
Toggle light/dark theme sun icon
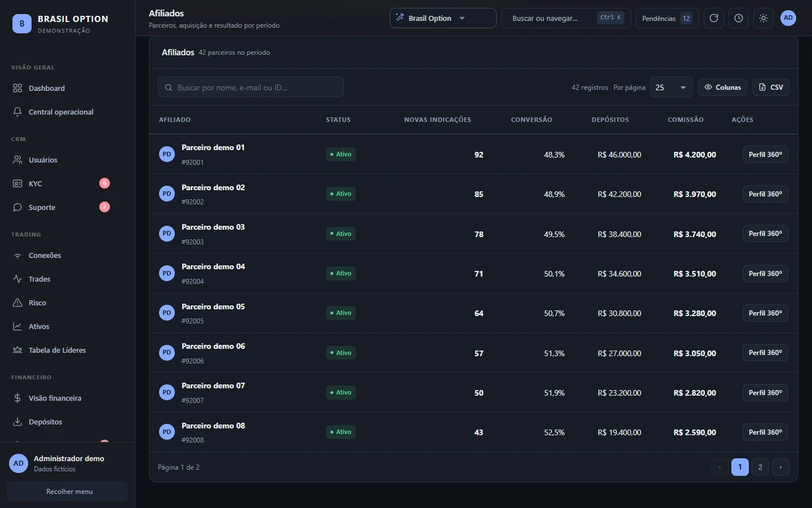point(763,18)
